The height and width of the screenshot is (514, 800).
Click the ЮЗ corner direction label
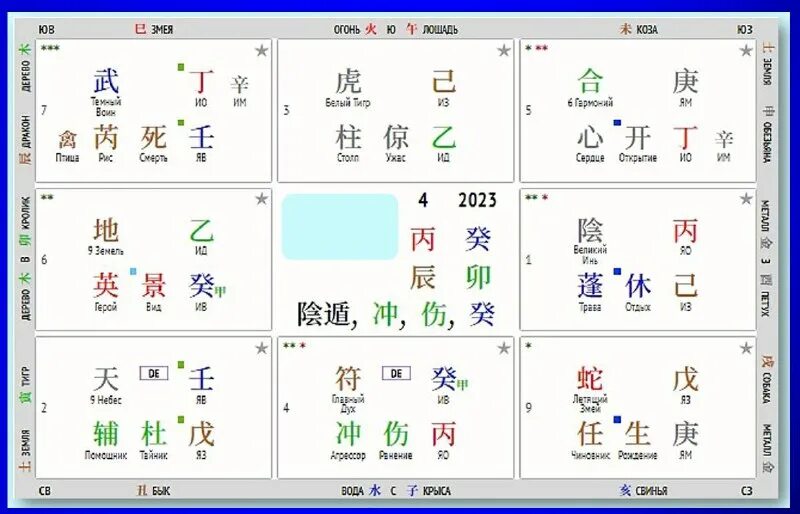[745, 30]
